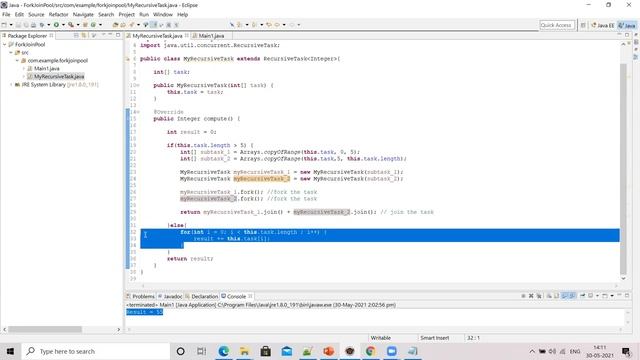
Task: Open the New file dropdown arrow
Action: tap(11, 25)
